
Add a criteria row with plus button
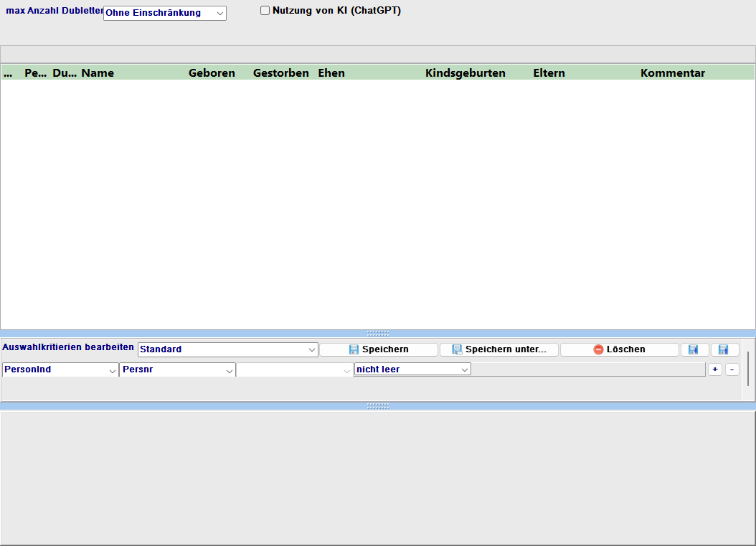[715, 370]
